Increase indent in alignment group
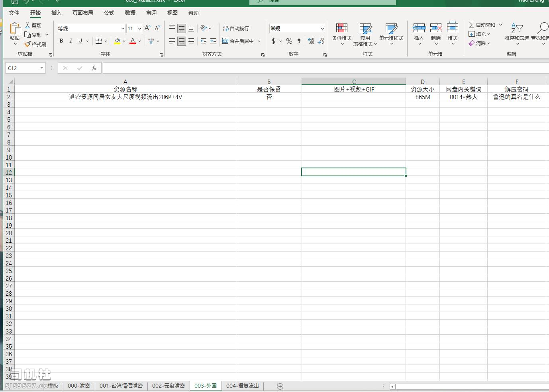This screenshot has width=549, height=392. click(213, 41)
